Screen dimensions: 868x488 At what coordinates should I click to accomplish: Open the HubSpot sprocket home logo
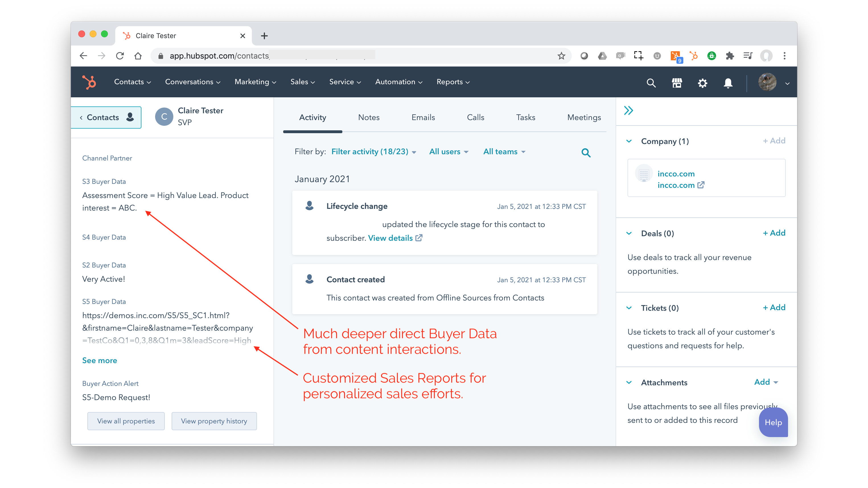point(89,82)
